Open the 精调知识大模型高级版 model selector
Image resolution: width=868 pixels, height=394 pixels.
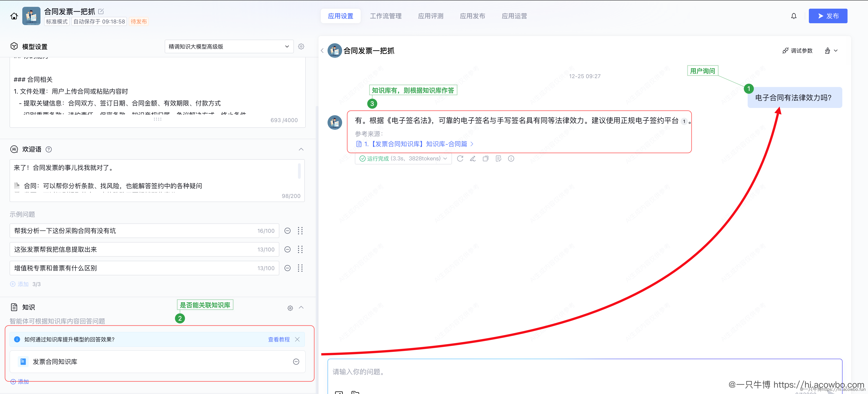point(229,46)
